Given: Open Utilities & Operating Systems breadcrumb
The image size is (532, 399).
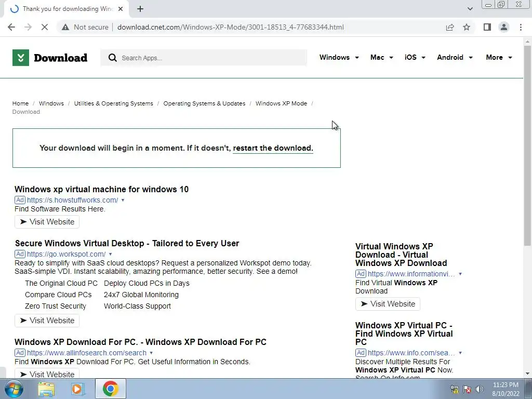Looking at the screenshot, I should click(114, 103).
